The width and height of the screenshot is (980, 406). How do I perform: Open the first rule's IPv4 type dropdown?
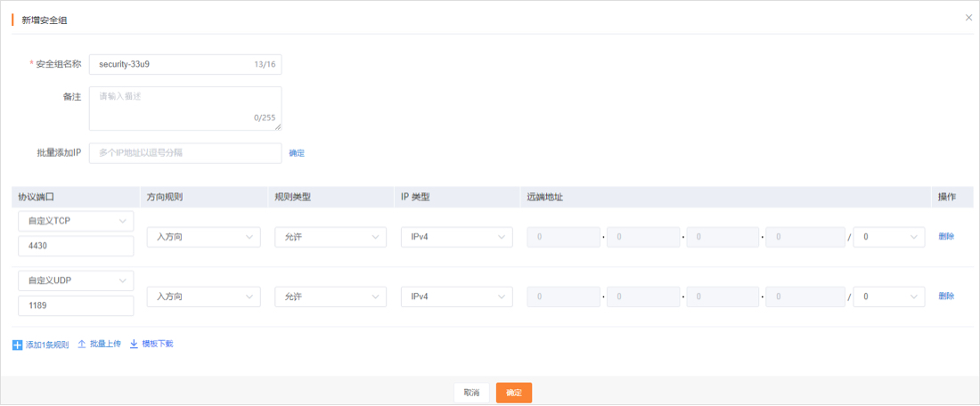click(456, 237)
